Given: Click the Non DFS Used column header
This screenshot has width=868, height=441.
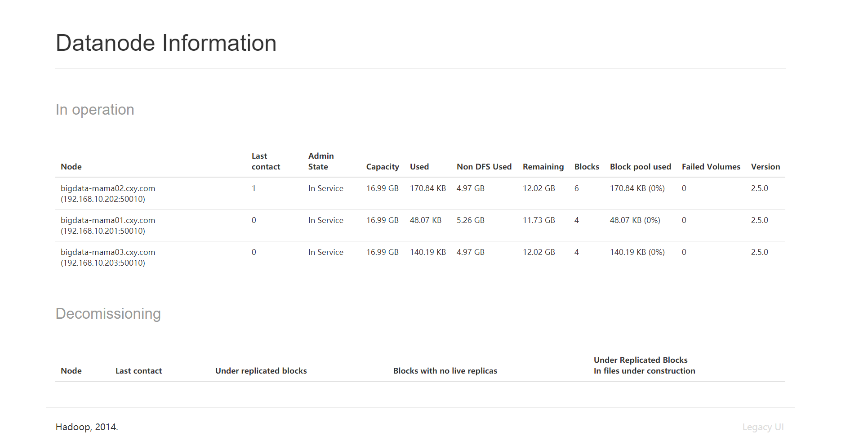Looking at the screenshot, I should tap(484, 167).
